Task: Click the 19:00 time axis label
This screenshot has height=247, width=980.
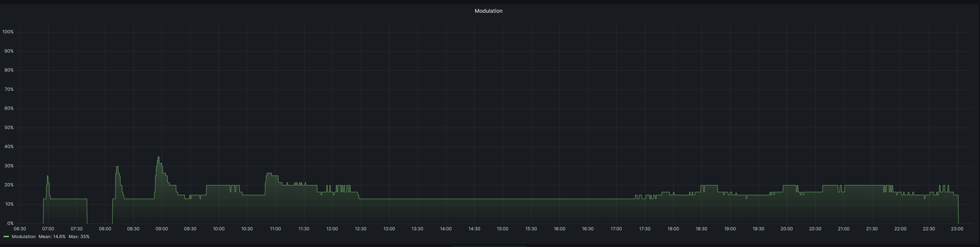Action: pyautogui.click(x=730, y=229)
